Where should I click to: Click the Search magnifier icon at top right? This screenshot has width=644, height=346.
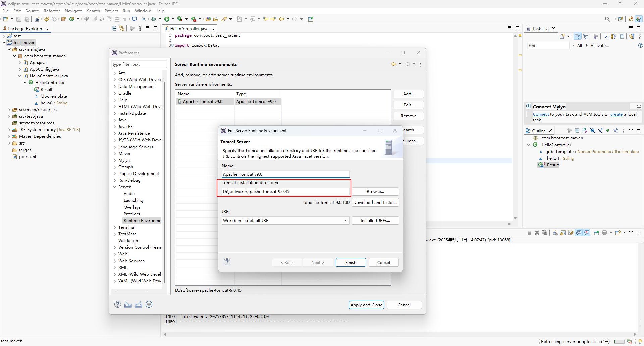pyautogui.click(x=607, y=19)
